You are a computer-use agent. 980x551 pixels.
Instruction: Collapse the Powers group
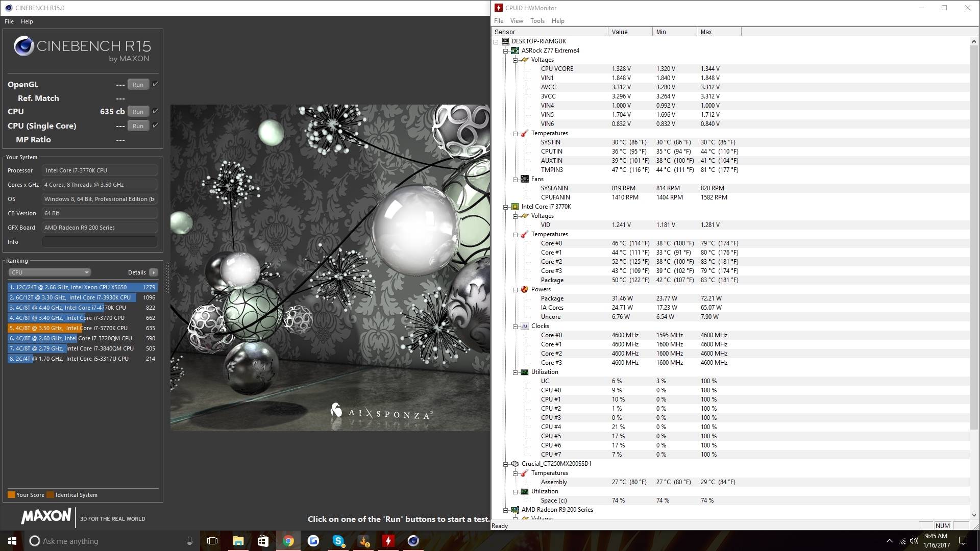[515, 289]
